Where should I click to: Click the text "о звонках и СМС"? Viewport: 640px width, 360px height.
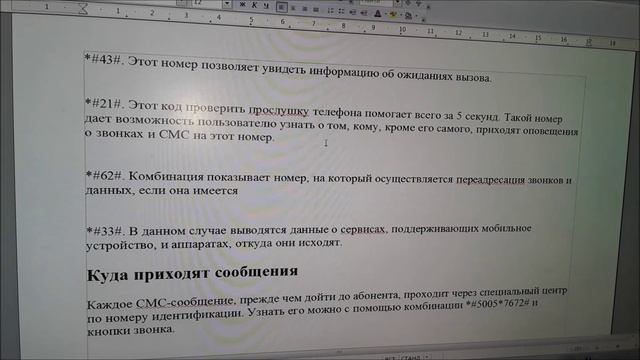138,133
